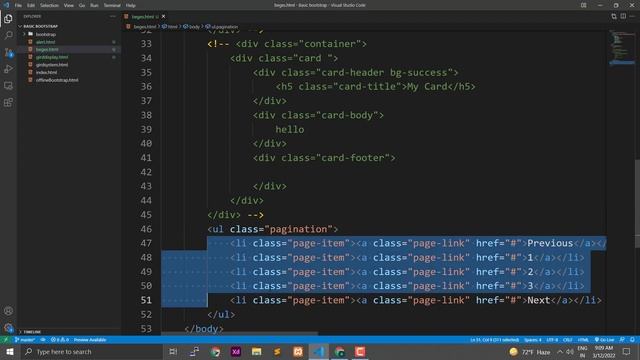Change encoding via UTF-8
Screen dimensions: 640x360
[552, 340]
